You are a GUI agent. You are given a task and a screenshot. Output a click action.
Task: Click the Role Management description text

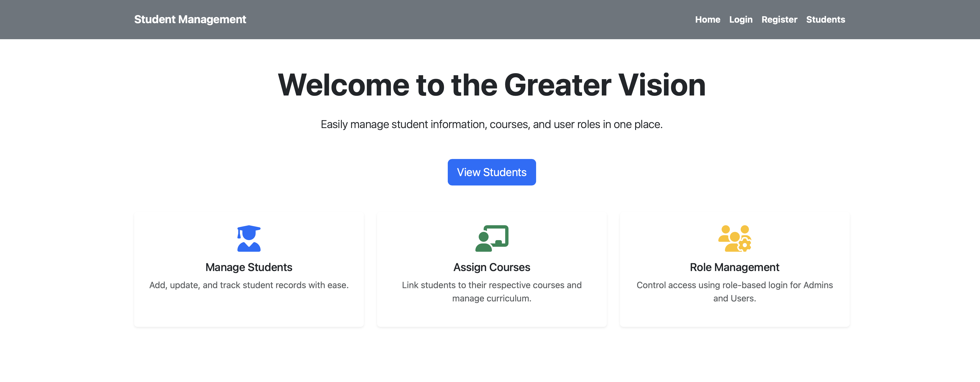tap(734, 291)
